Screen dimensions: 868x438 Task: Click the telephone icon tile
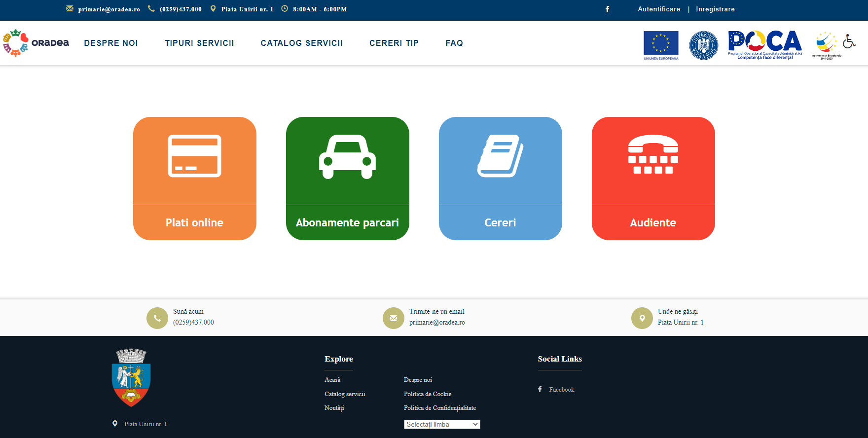click(653, 154)
